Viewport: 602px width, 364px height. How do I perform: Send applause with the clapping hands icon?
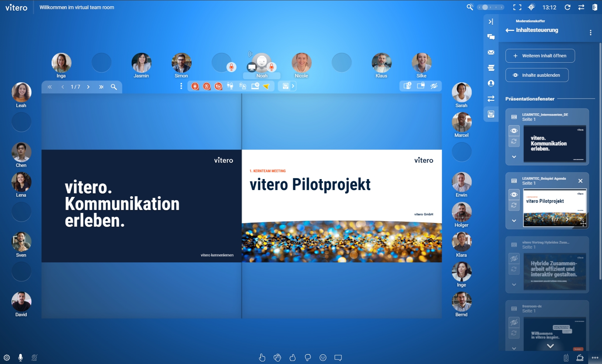click(277, 357)
